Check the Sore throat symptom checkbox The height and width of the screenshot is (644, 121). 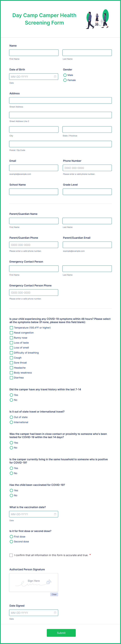click(11, 363)
